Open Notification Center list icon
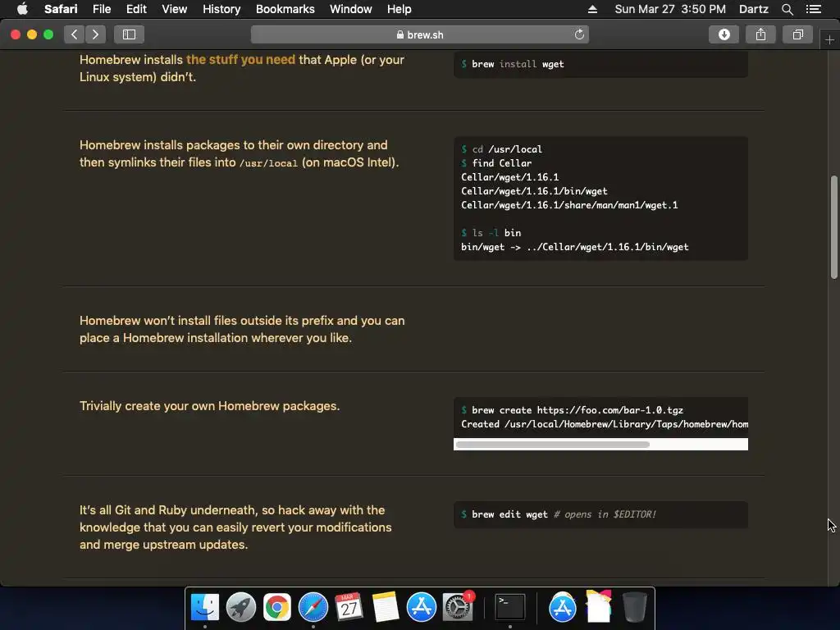This screenshot has height=630, width=840. (x=814, y=9)
